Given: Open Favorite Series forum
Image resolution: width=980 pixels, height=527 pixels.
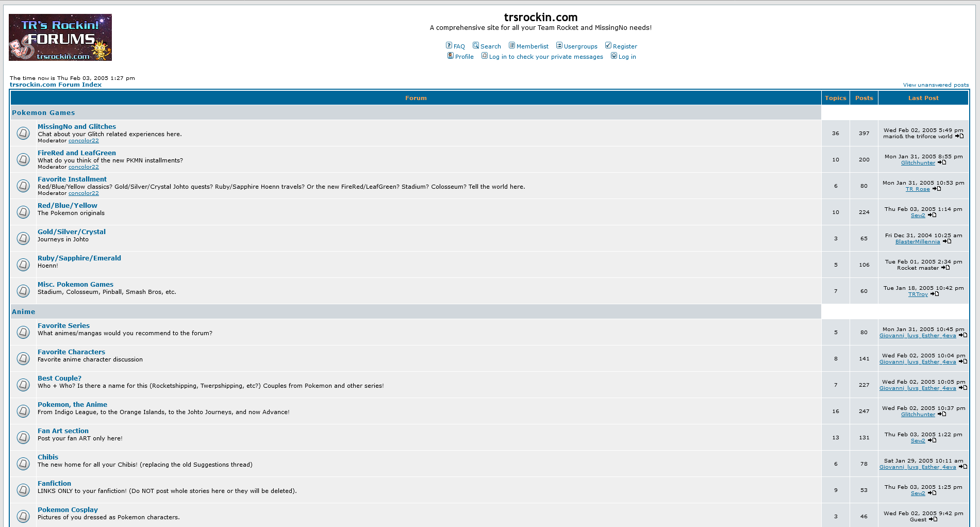Looking at the screenshot, I should [x=63, y=325].
